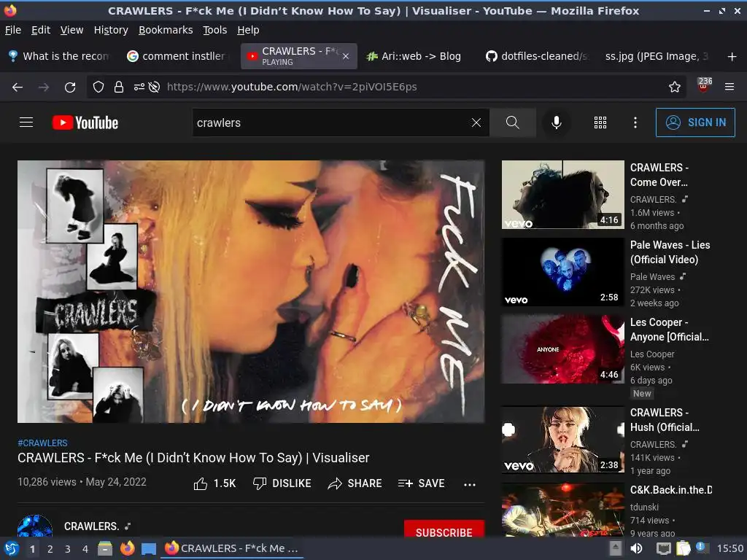Image resolution: width=747 pixels, height=560 pixels.
Task: Open the Bookmarks menu
Action: click(166, 30)
